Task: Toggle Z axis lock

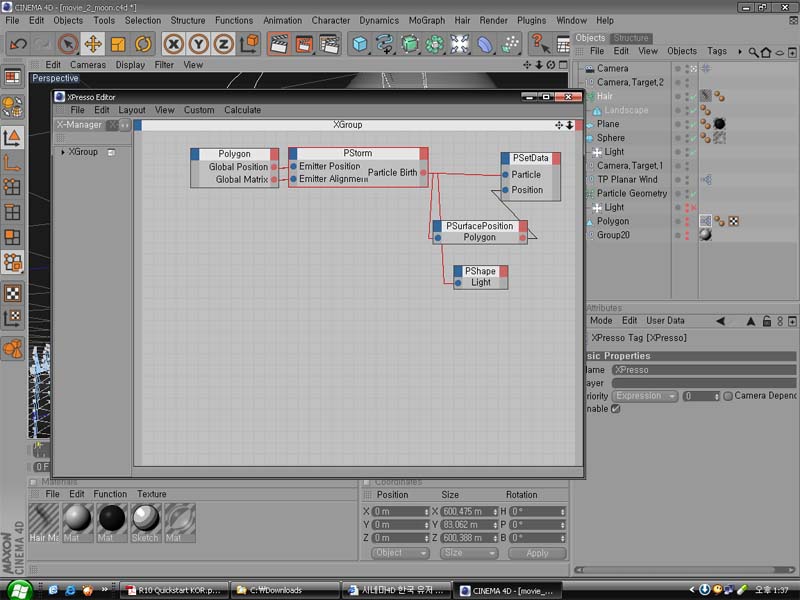Action: click(223, 44)
